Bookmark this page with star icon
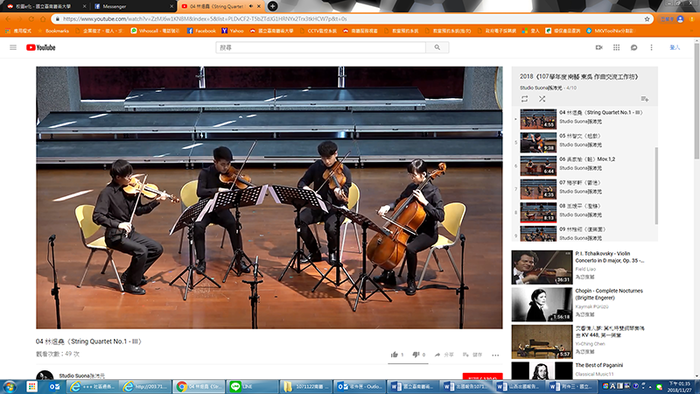The image size is (700, 394). coord(647,19)
